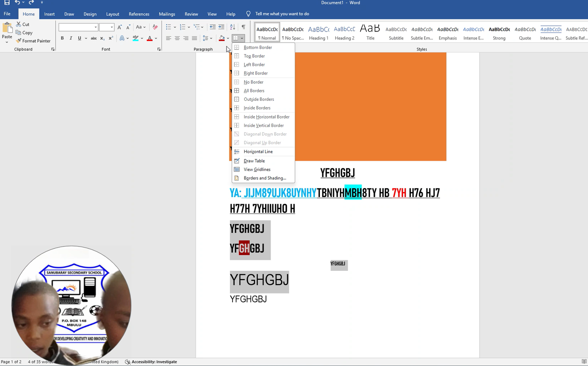This screenshot has height=366, width=588.
Task: Click the Format Painter icon
Action: tap(19, 41)
